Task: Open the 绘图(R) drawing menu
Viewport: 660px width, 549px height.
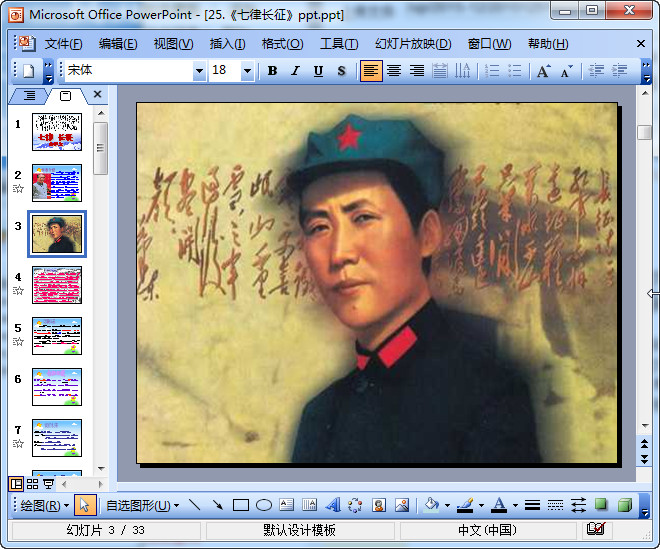Action: coord(45,505)
